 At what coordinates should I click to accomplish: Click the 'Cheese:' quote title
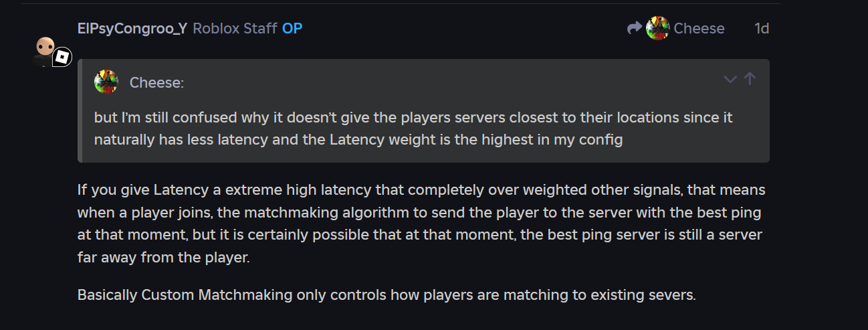point(156,82)
